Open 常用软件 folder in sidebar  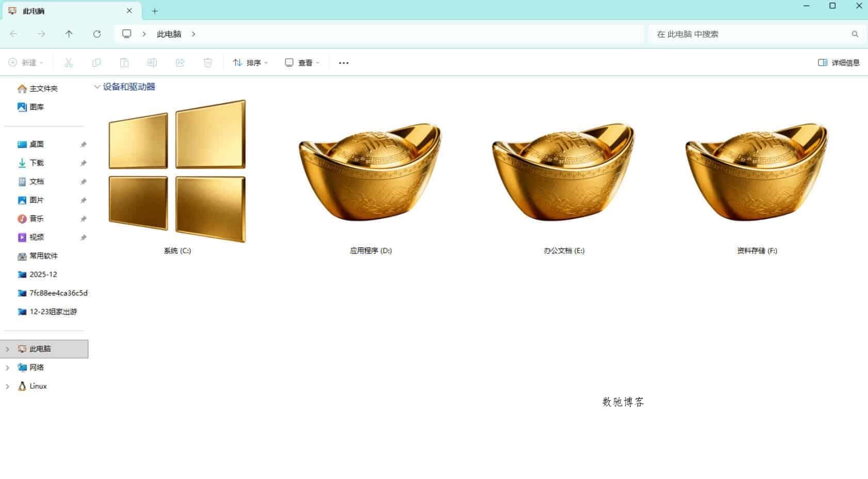[x=37, y=256]
